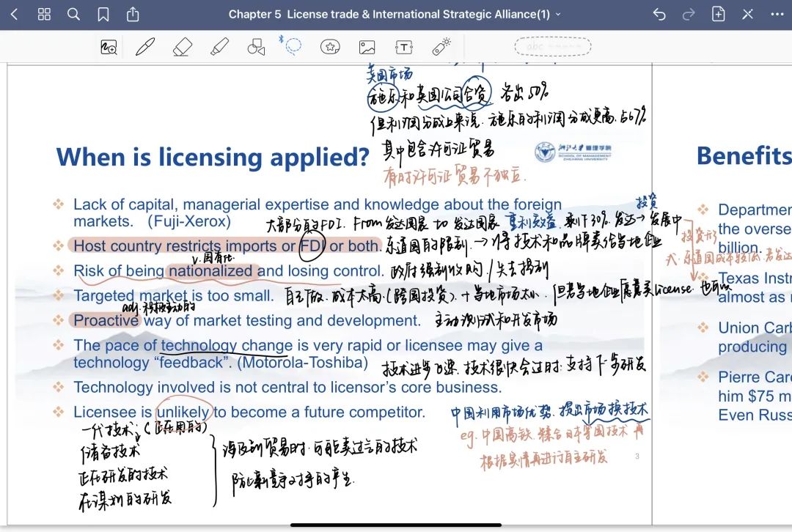792x532 pixels.
Task: Toggle read-only mode with pencil-cross icon
Action: [747, 15]
